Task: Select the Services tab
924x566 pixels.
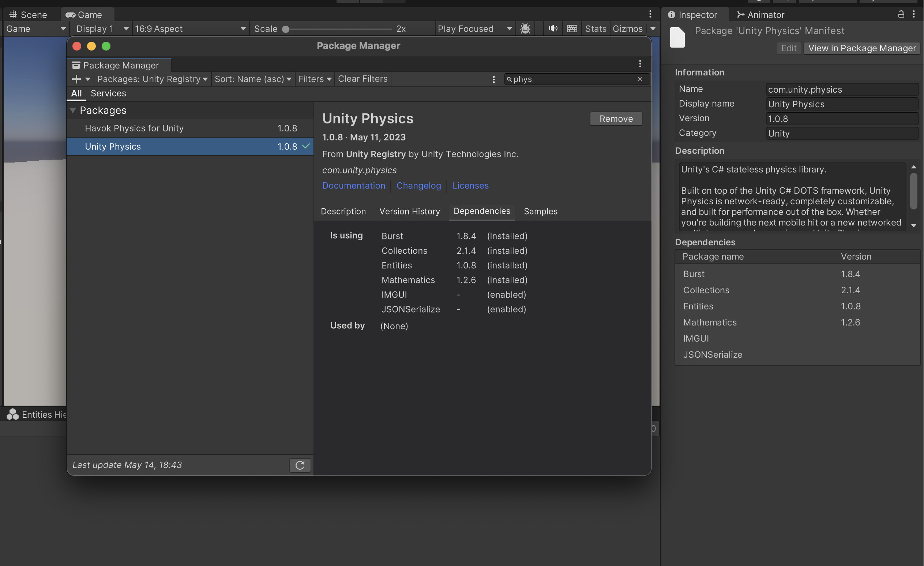Action: (x=108, y=93)
